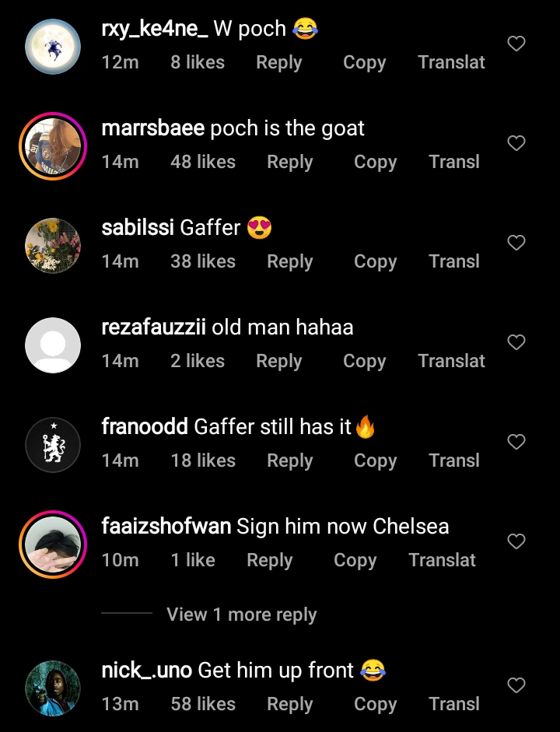Open faaizshofwan's story ring avatar

[x=53, y=545]
